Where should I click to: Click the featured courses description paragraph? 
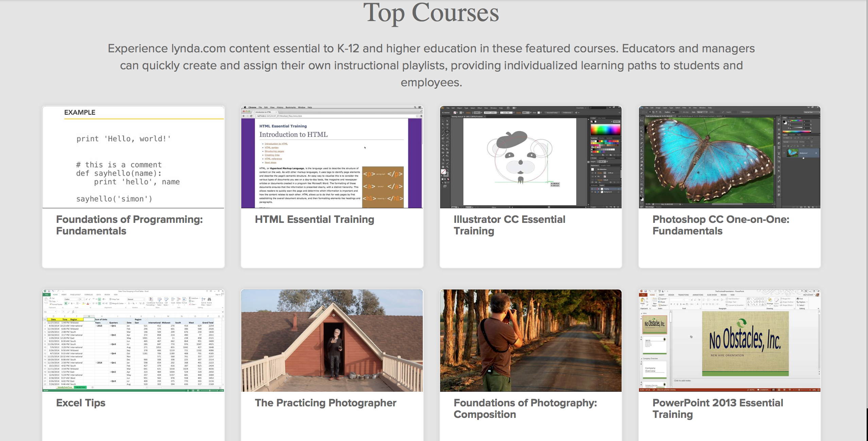click(431, 65)
